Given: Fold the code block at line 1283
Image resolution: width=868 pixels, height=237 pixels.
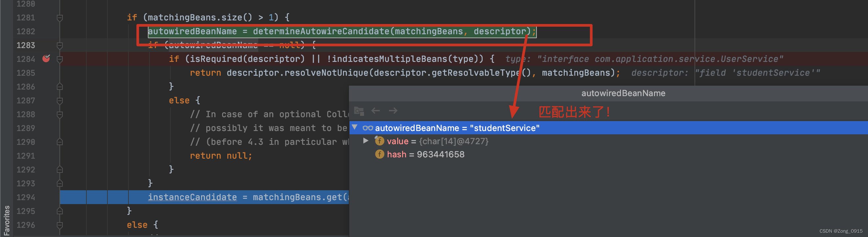Looking at the screenshot, I should 60,45.
